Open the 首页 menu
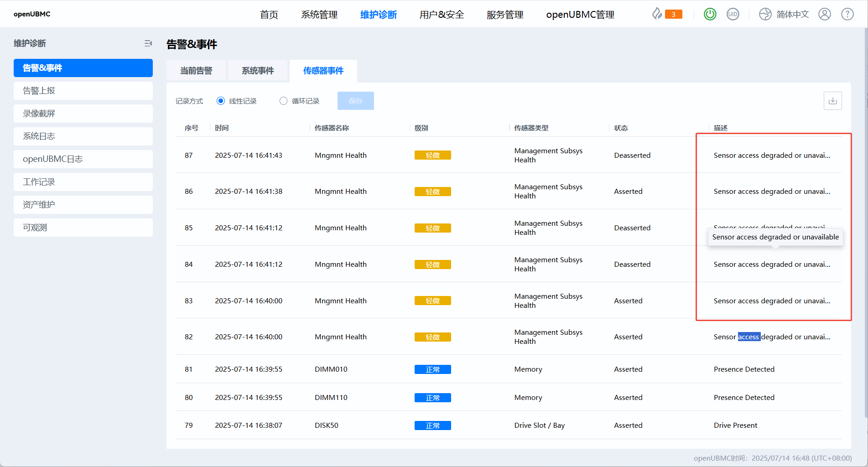Screen dimensions: 868x467 tap(269, 15)
